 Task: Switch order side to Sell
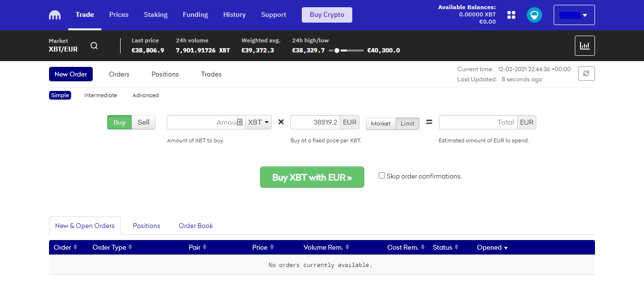point(144,122)
